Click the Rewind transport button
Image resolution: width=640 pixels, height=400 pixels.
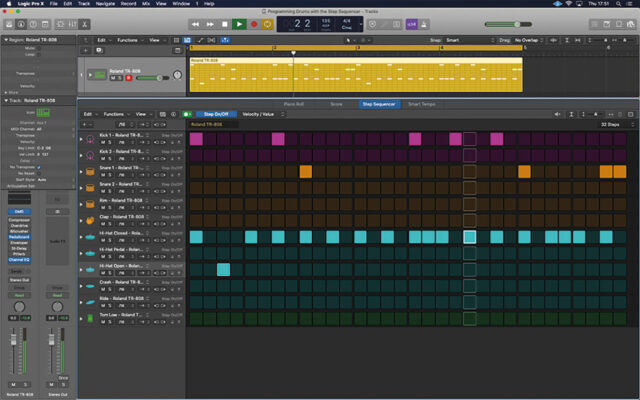pyautogui.click(x=196, y=24)
